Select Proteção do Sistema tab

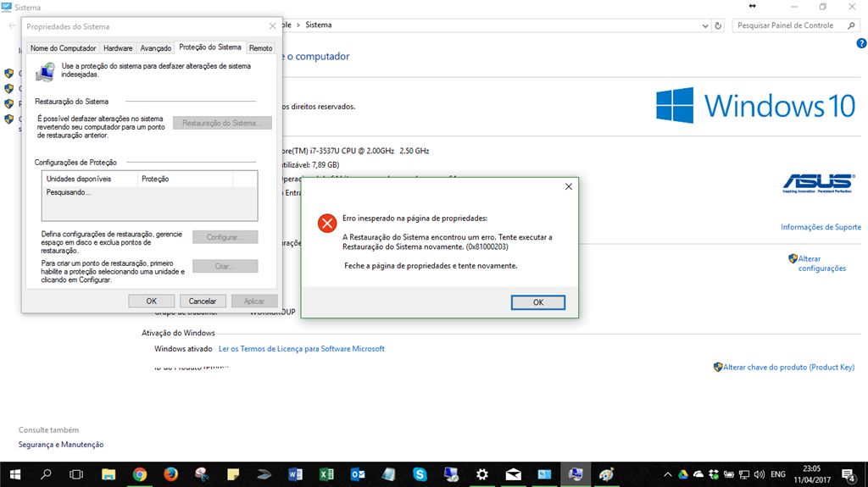coord(210,47)
